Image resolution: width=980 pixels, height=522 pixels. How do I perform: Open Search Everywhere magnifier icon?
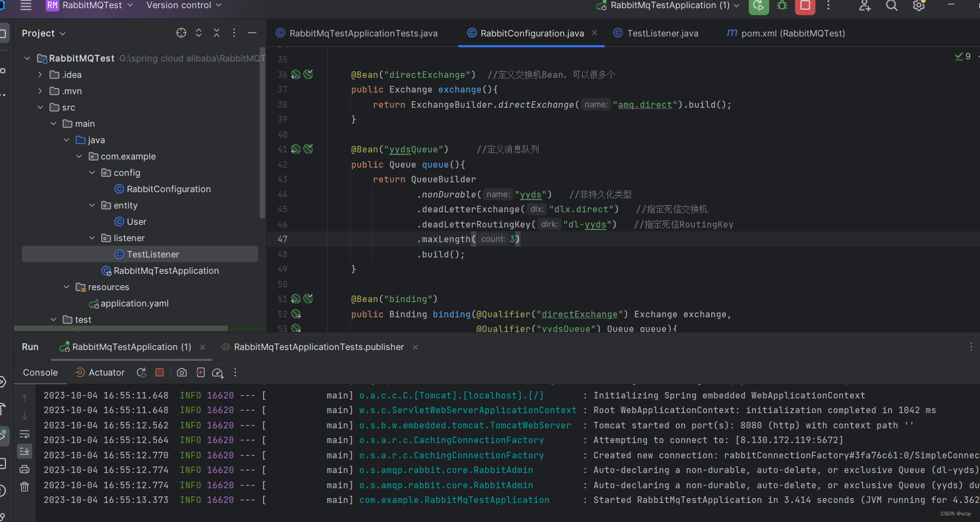pos(892,6)
